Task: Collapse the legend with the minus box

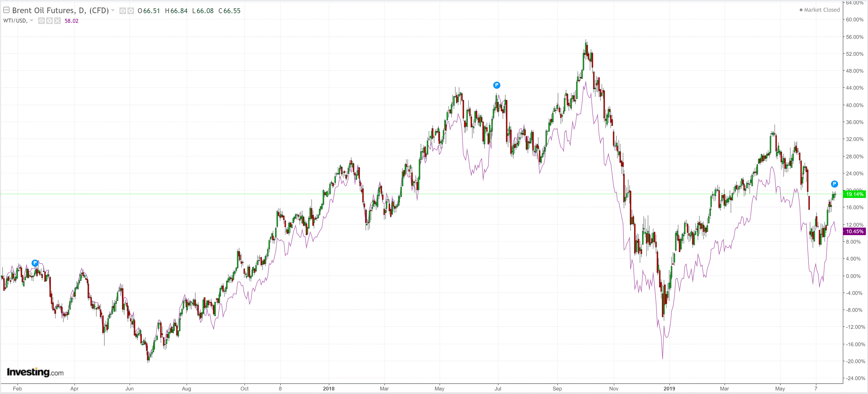Action: [x=6, y=10]
